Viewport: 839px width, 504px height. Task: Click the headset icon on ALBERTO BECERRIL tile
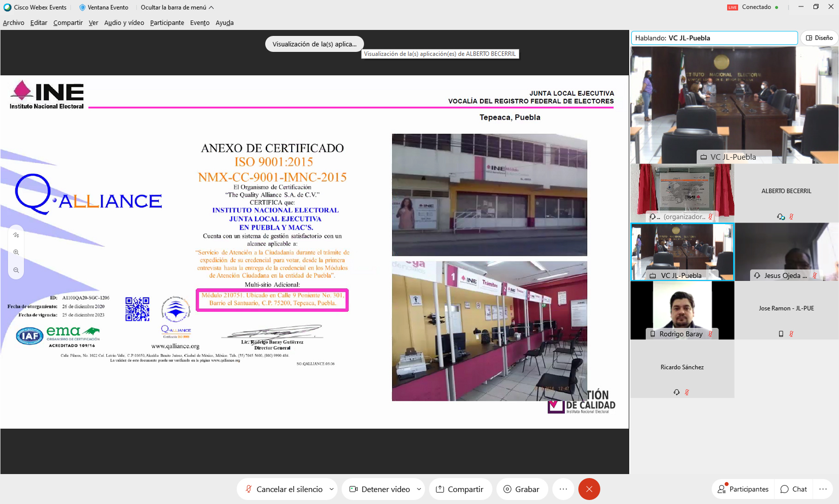click(x=781, y=217)
